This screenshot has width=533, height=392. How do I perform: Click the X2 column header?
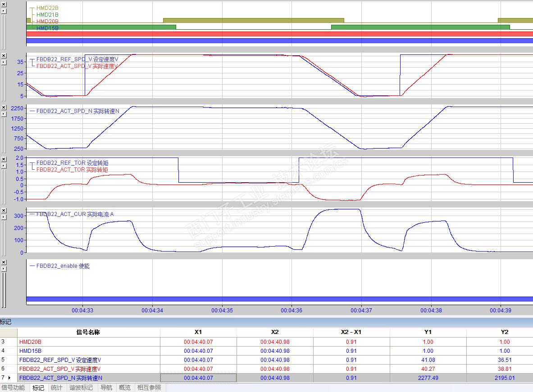pos(275,332)
